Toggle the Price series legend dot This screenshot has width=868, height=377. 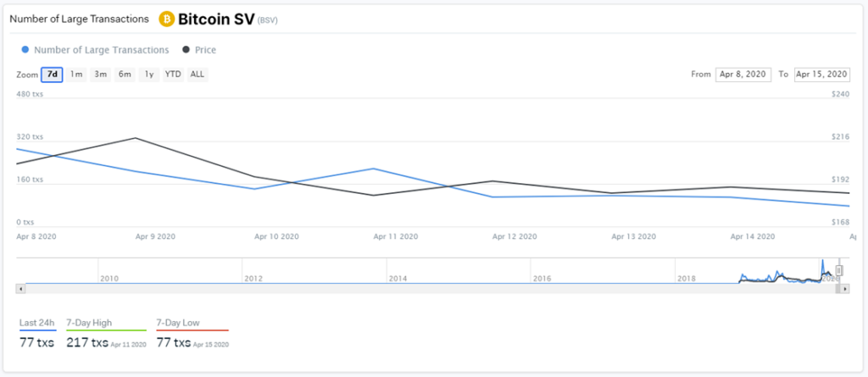186,50
